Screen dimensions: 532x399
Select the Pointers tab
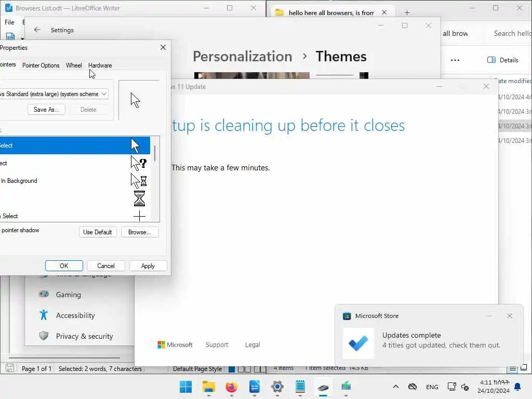tap(7, 64)
